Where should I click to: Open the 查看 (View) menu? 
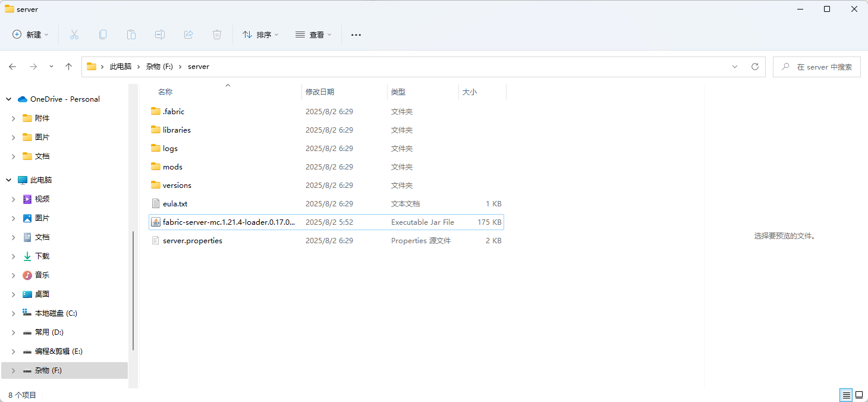pos(313,34)
